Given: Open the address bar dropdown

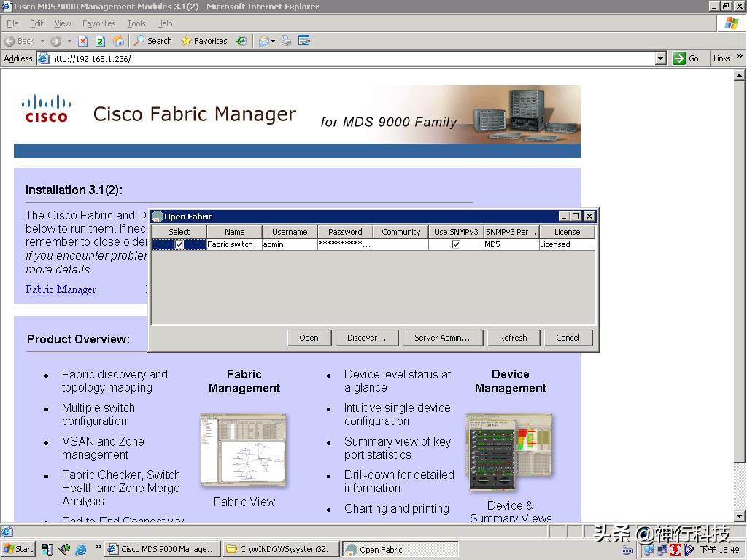Looking at the screenshot, I should 661,58.
